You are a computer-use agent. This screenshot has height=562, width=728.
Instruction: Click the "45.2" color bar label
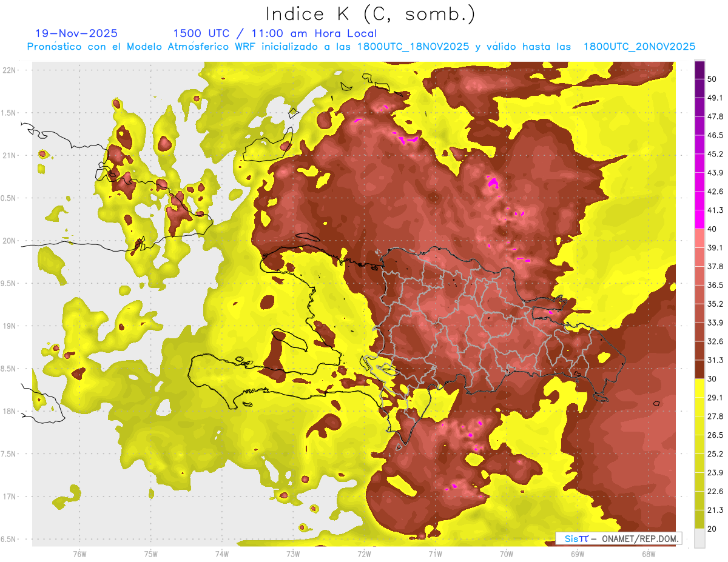715,154
